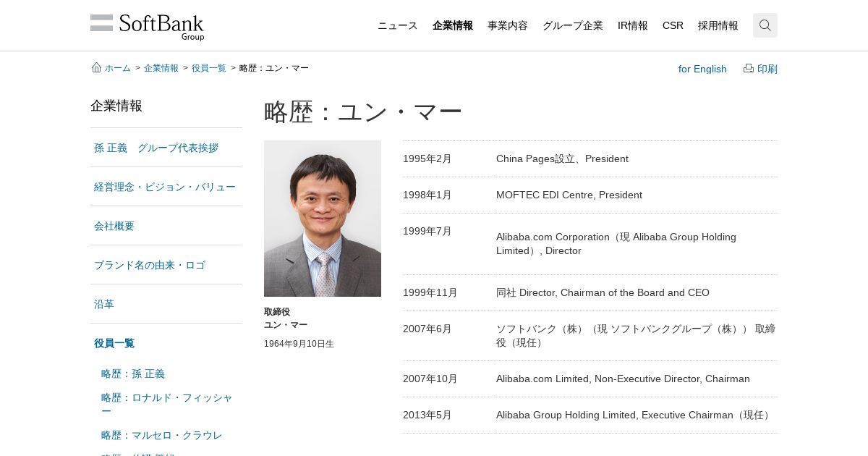Go to ホーム breadcrumb link
This screenshot has width=868, height=456.
pyautogui.click(x=118, y=68)
